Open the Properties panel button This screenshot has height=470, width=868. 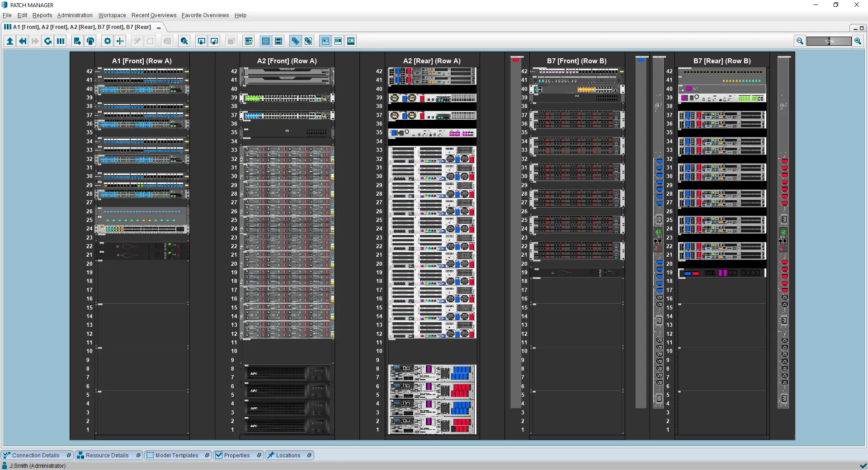(238, 455)
